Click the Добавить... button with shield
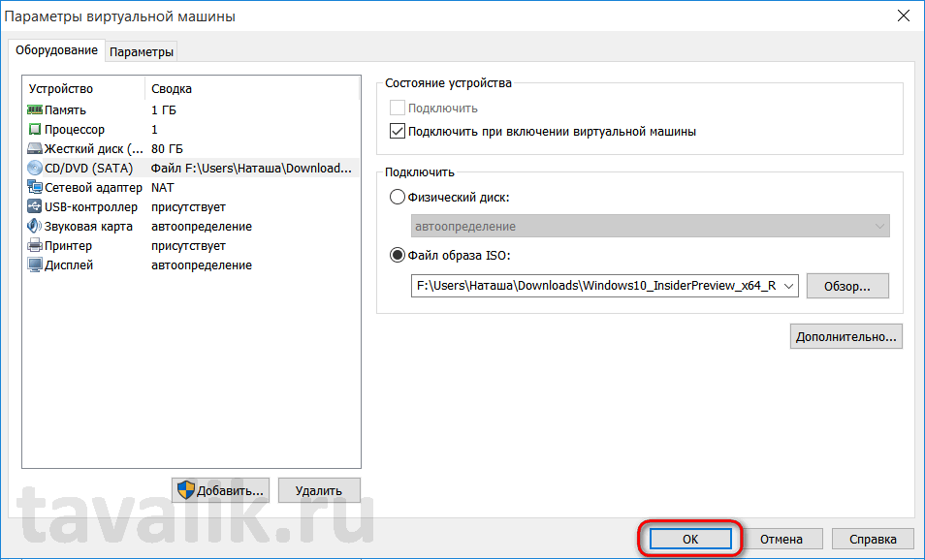The image size is (925, 560). tap(220, 490)
